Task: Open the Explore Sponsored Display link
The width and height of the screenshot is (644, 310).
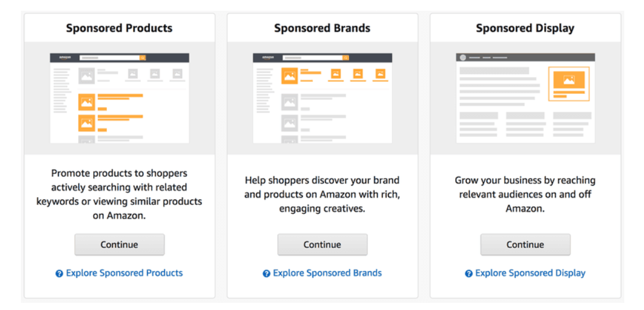Action: (530, 273)
